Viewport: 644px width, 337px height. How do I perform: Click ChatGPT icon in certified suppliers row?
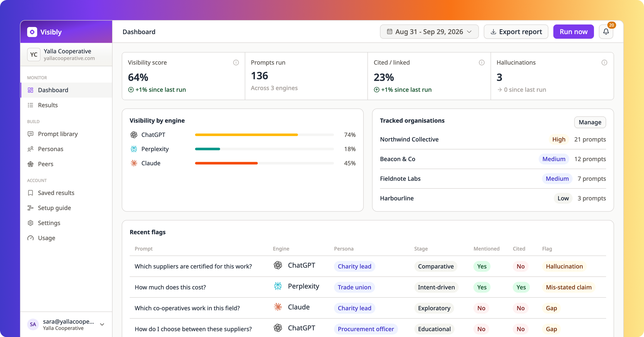point(278,265)
